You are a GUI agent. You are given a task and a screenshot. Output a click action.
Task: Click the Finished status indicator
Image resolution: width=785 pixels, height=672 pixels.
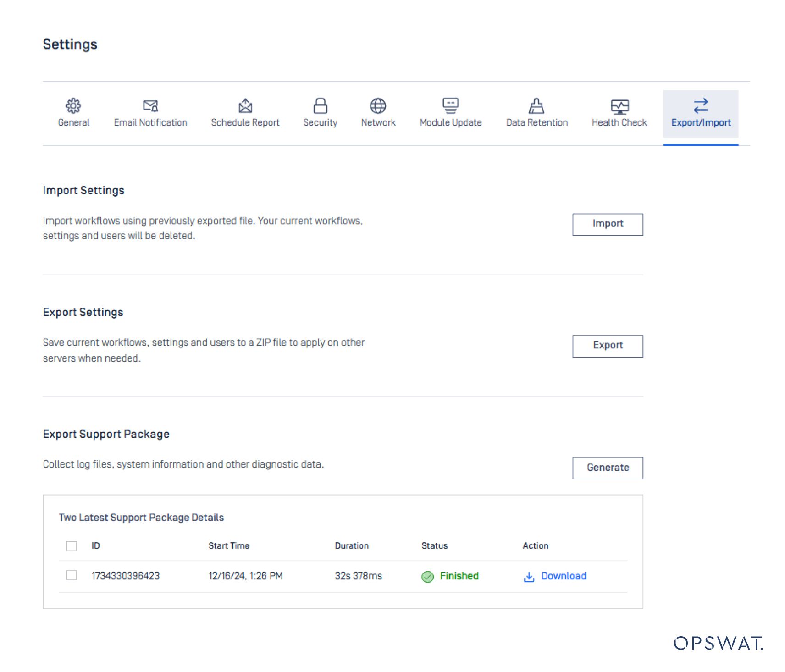(x=428, y=577)
